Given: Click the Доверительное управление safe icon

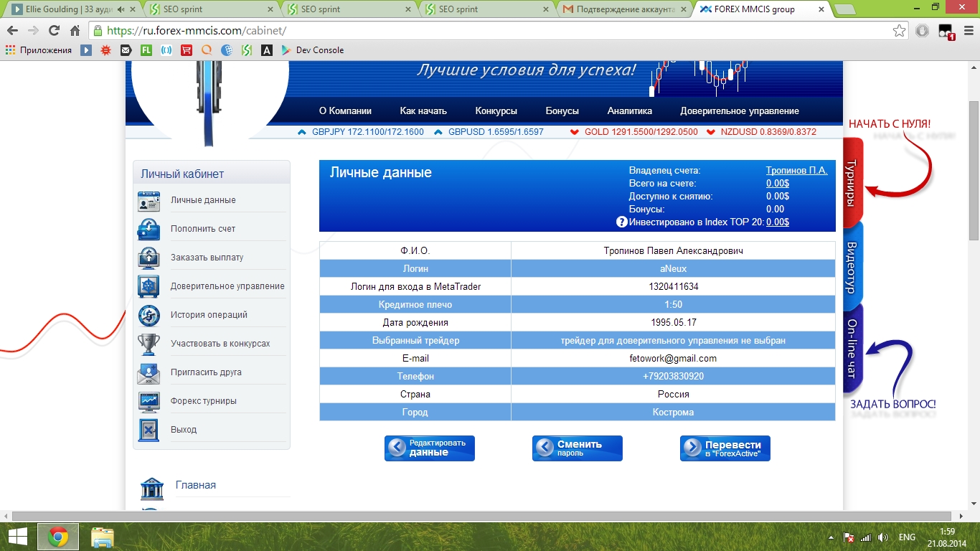Looking at the screenshot, I should click(x=149, y=286).
